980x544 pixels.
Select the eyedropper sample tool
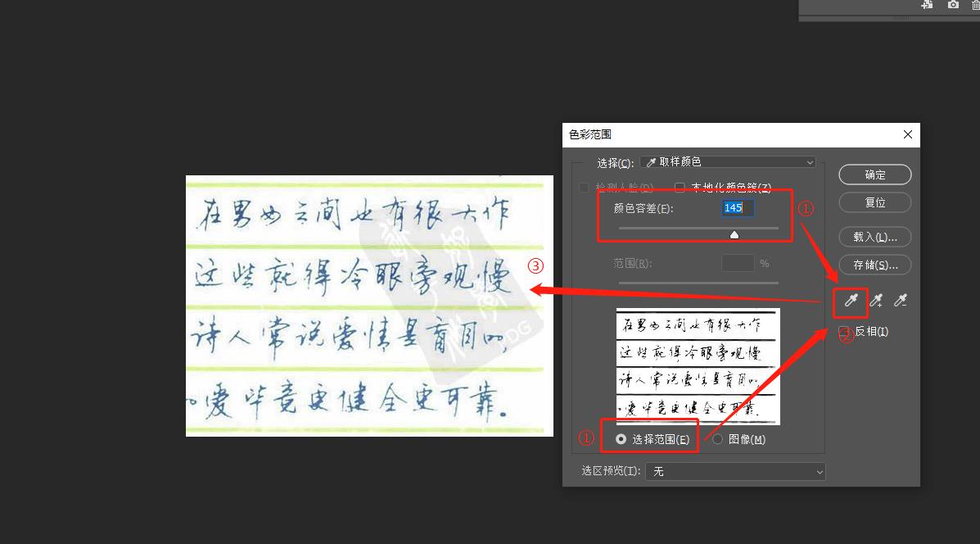coord(851,301)
